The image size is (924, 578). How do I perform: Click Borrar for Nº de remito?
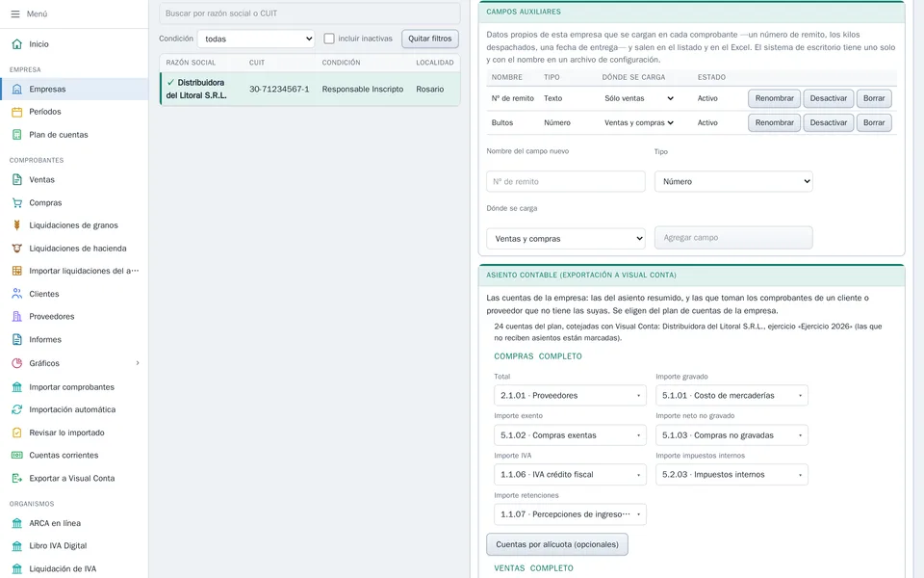click(x=874, y=98)
